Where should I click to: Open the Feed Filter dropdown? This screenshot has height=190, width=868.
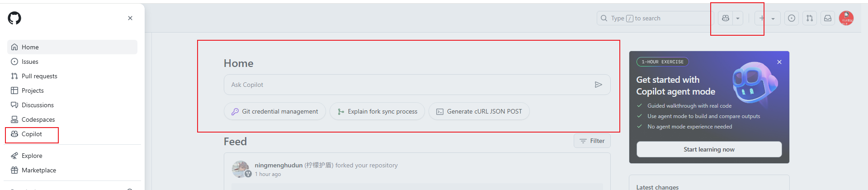592,141
